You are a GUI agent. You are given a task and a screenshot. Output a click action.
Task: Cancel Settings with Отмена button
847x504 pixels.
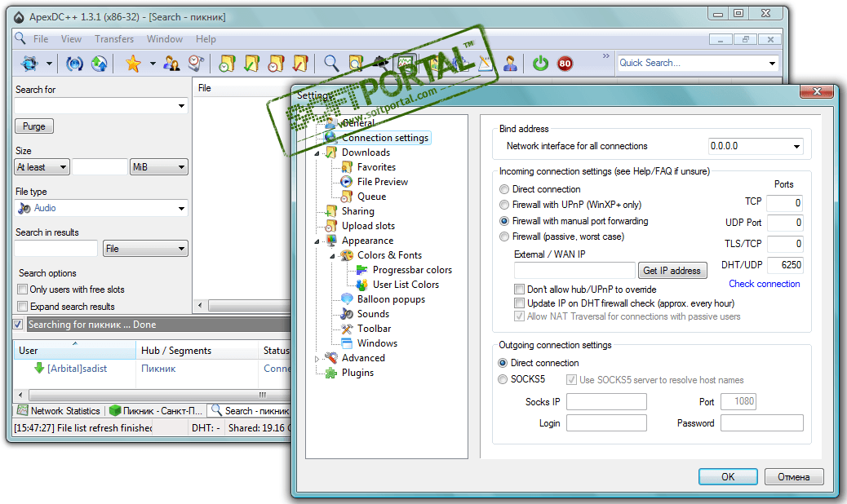tap(793, 476)
